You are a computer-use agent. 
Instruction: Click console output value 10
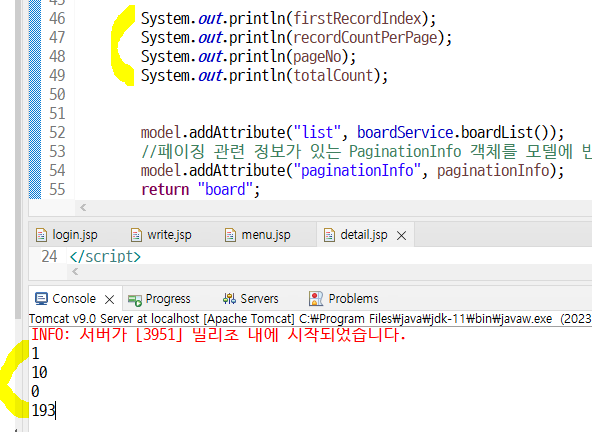39,372
